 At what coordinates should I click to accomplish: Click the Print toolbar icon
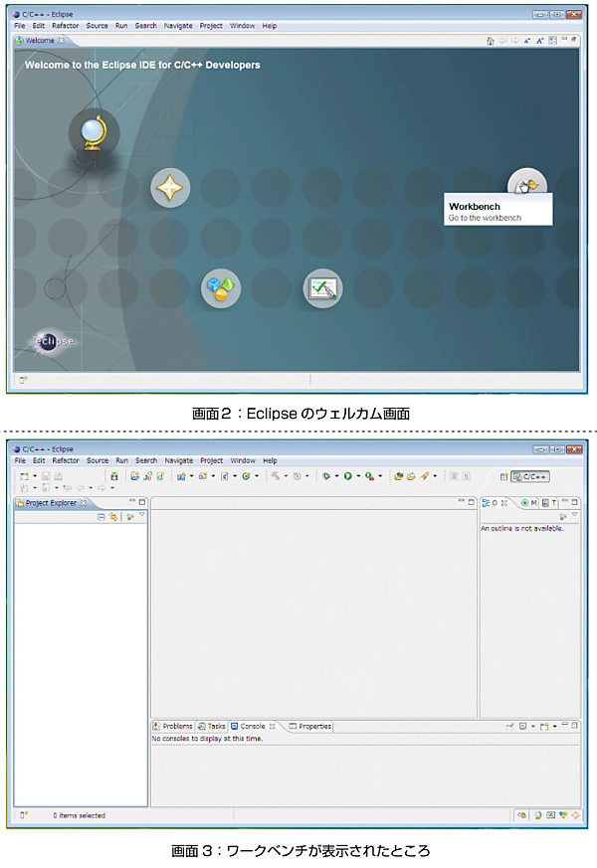pyautogui.click(x=58, y=476)
